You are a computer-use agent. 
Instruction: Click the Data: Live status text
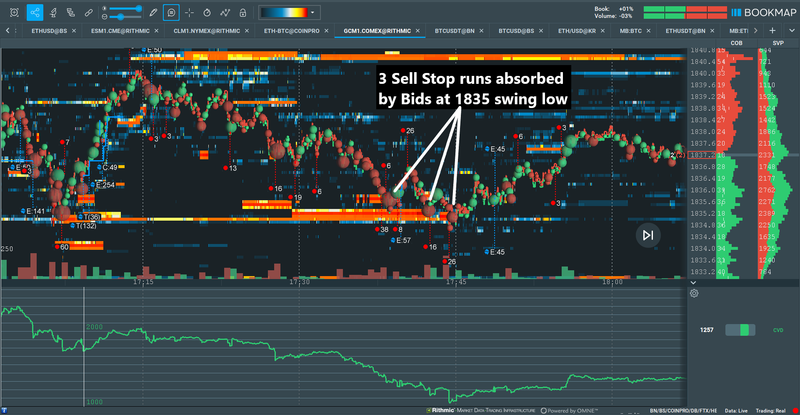coord(736,410)
